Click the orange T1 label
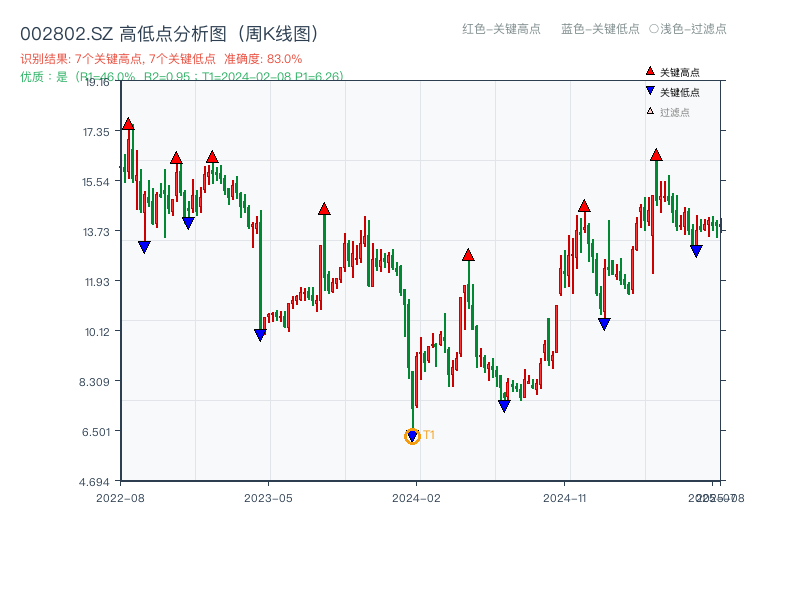This screenshot has height=600, width=800. click(429, 435)
